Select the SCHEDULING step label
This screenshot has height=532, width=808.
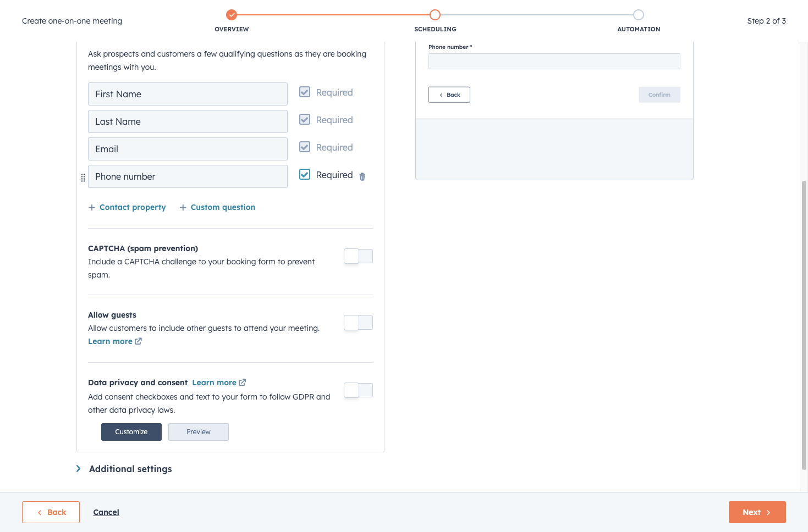point(435,29)
